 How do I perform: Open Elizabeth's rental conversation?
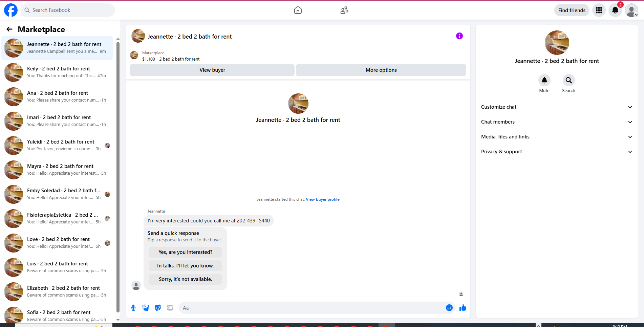pyautogui.click(x=57, y=292)
